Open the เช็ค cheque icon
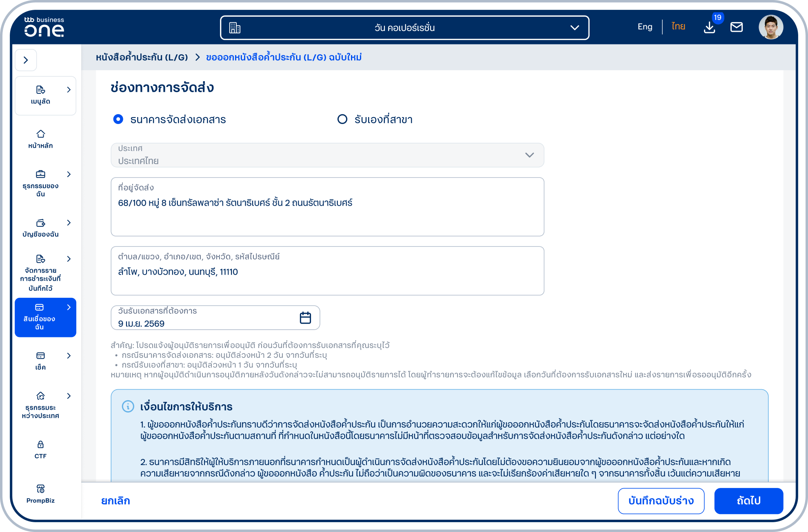This screenshot has width=808, height=532. (40, 356)
